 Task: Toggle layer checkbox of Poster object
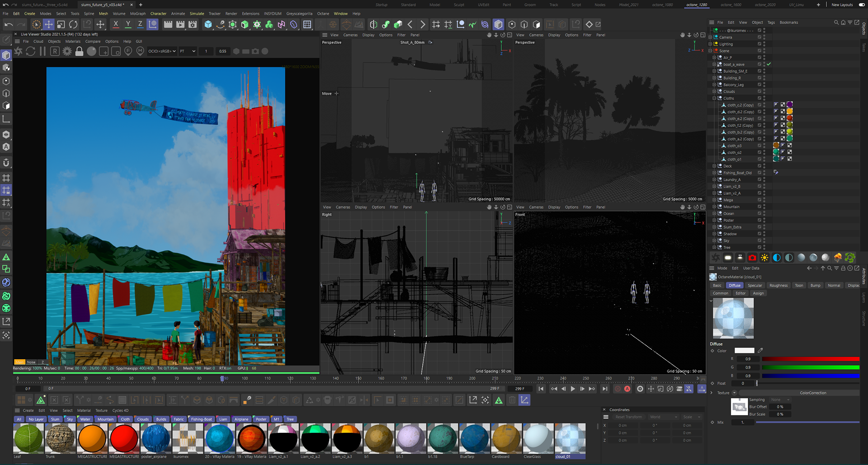pos(759,220)
